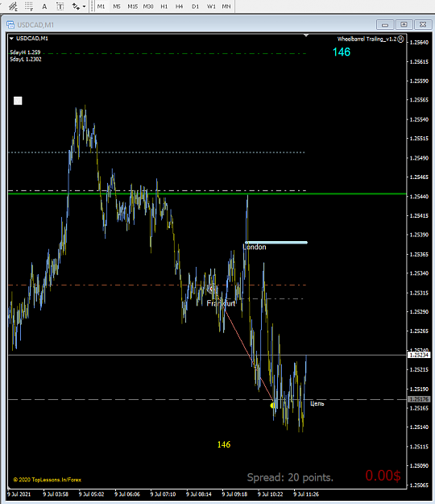Select the Frankfurt session label
The height and width of the screenshot is (504, 435).
click(221, 303)
